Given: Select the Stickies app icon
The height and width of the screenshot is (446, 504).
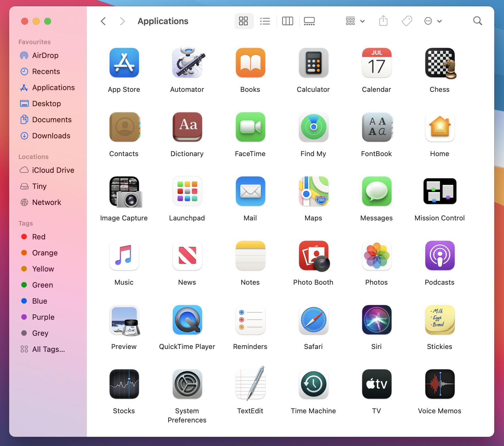Looking at the screenshot, I should pos(440,320).
